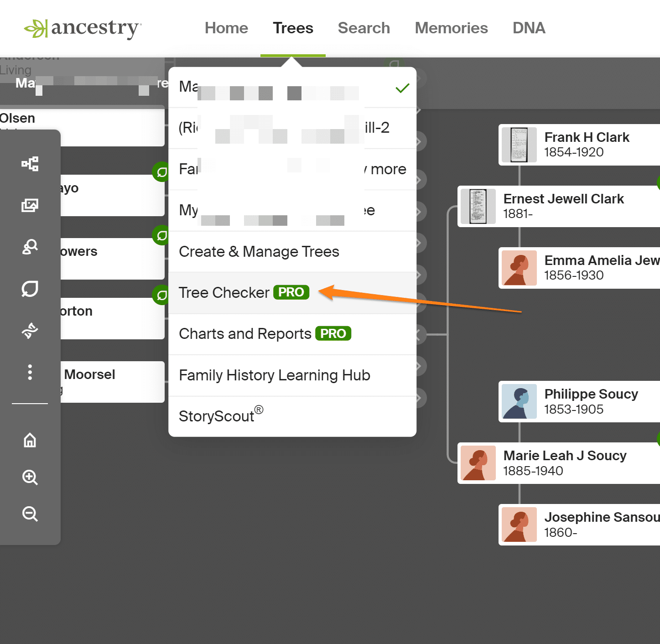Viewport: 660px width, 644px height.
Task: Select the checked current tree entry
Action: point(292,87)
